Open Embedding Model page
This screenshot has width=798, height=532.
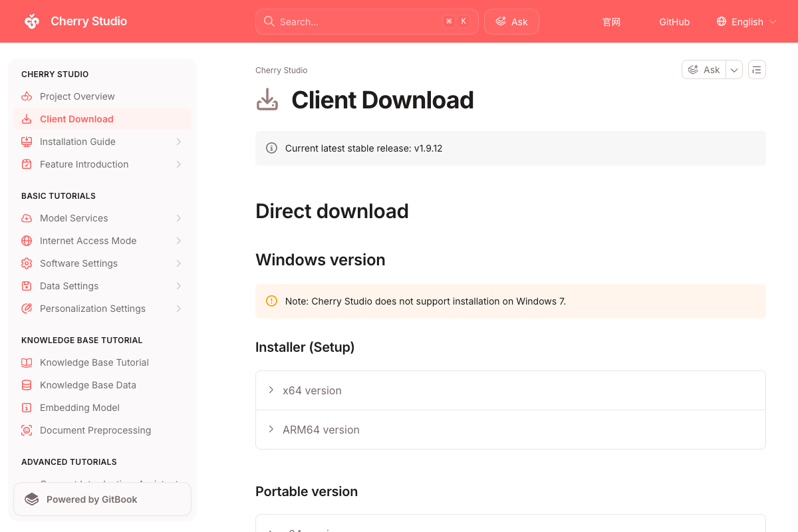[102, 408]
